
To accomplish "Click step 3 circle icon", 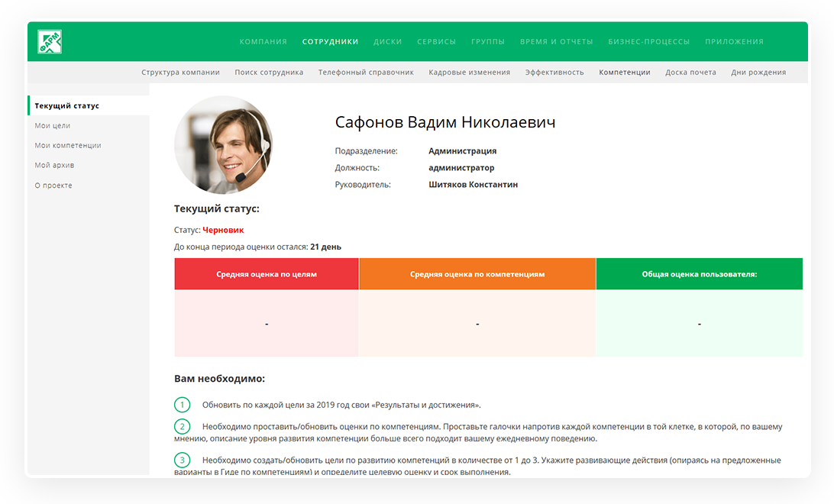I will [x=183, y=460].
